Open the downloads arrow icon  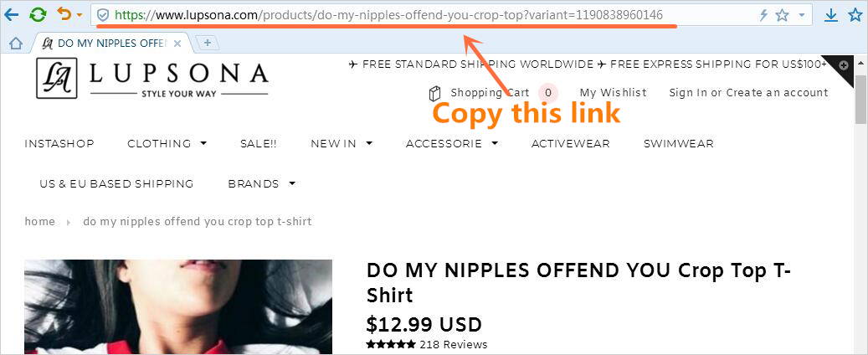(x=830, y=16)
